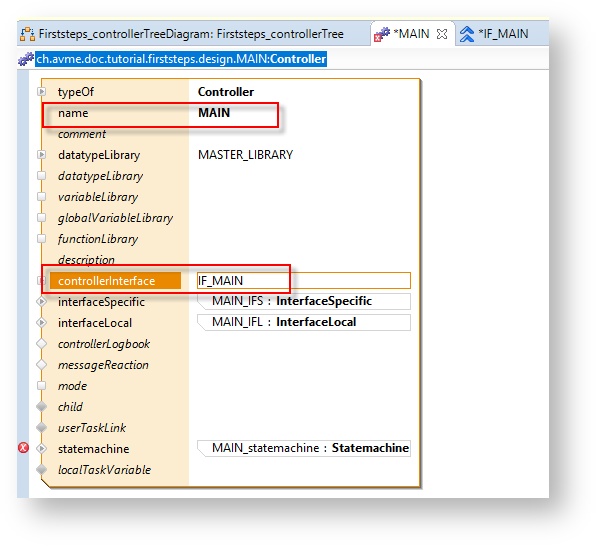The width and height of the screenshot is (597, 546).
Task: Click the gear icon on MAIN tab
Action: pos(382,34)
